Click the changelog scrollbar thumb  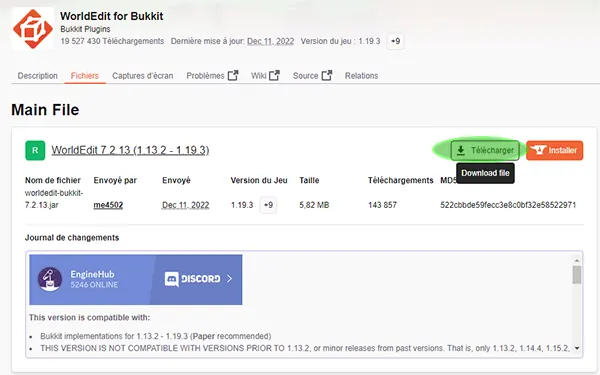click(x=577, y=275)
